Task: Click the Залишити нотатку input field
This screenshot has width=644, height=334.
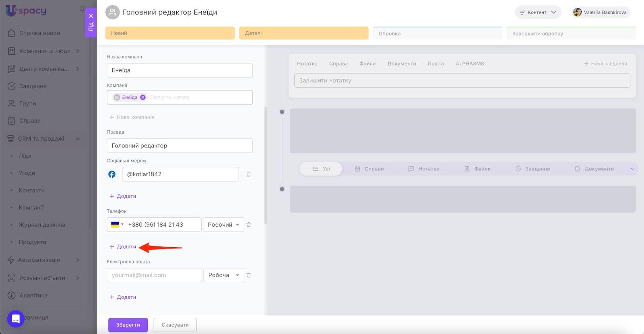Action: tap(462, 80)
